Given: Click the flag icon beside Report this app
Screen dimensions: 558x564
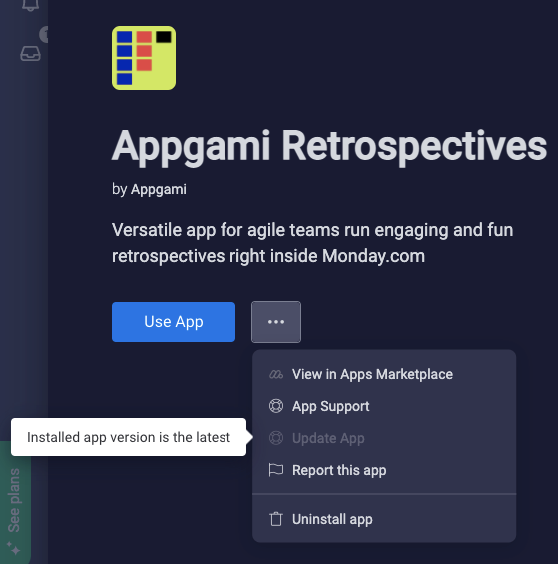Looking at the screenshot, I should coord(276,470).
